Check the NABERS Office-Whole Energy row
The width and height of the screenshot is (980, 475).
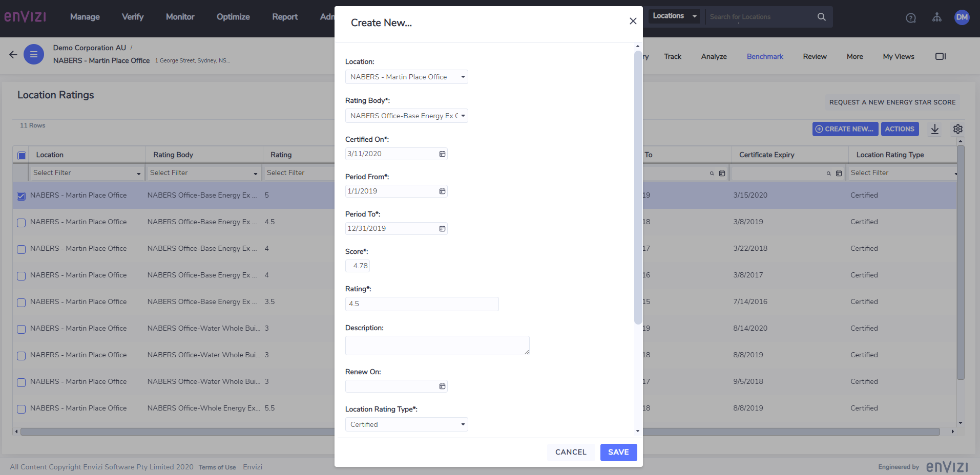click(x=21, y=409)
